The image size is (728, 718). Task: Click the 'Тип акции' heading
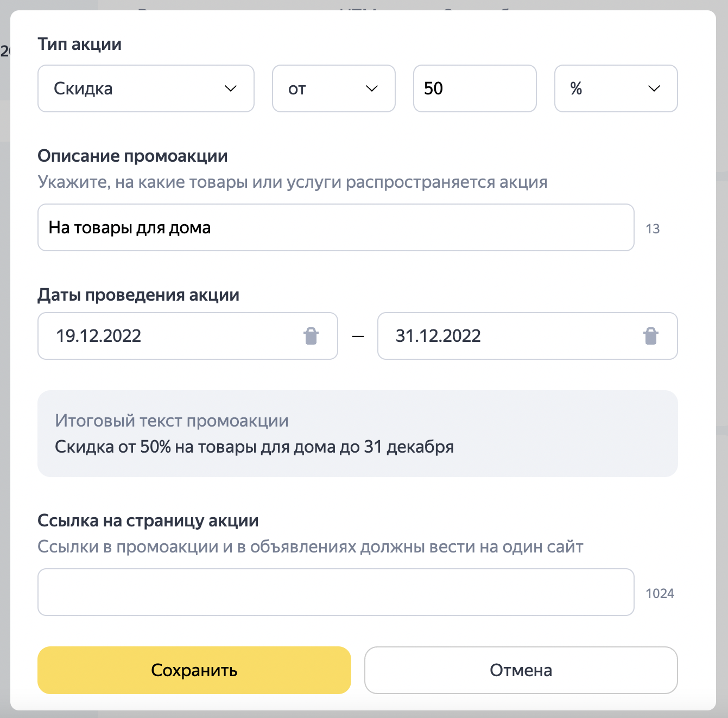80,44
